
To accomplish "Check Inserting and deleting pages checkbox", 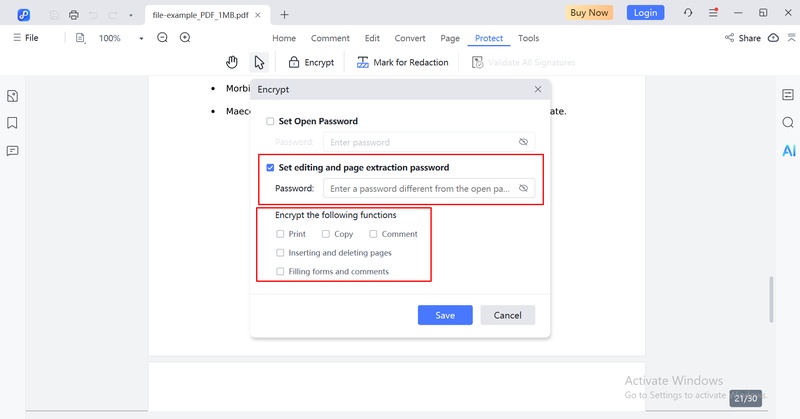I will [x=280, y=253].
